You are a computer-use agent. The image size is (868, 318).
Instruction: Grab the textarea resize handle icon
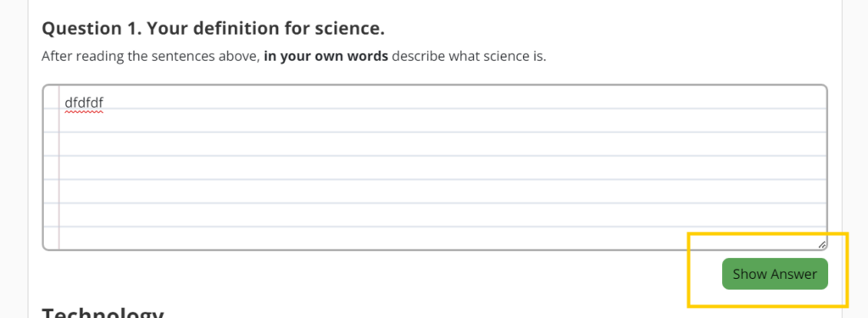821,243
